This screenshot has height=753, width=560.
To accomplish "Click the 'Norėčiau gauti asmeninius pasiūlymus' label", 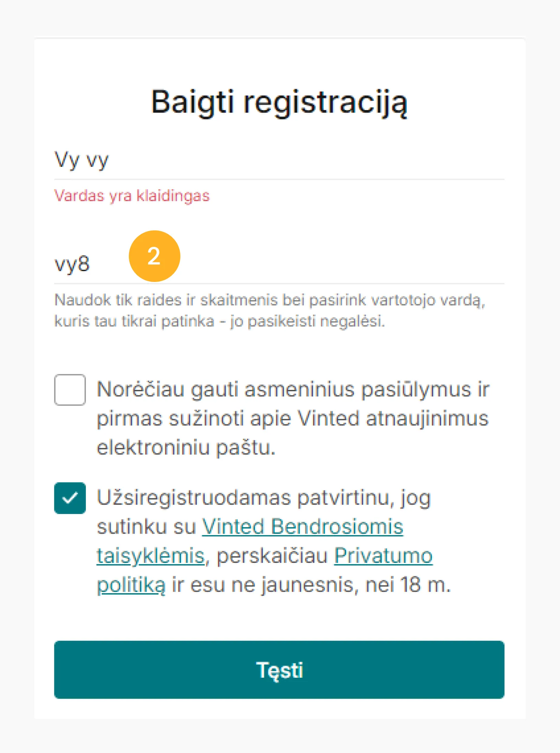I will (x=293, y=390).
